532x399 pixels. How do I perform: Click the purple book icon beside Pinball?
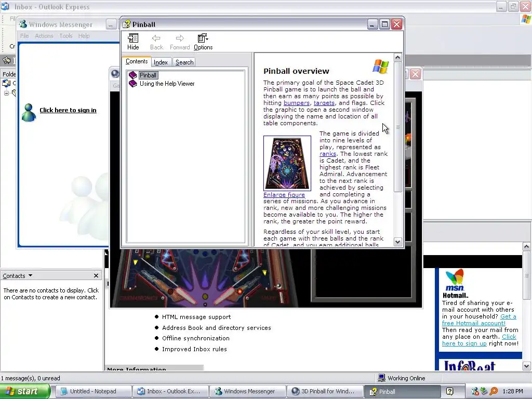click(x=133, y=75)
